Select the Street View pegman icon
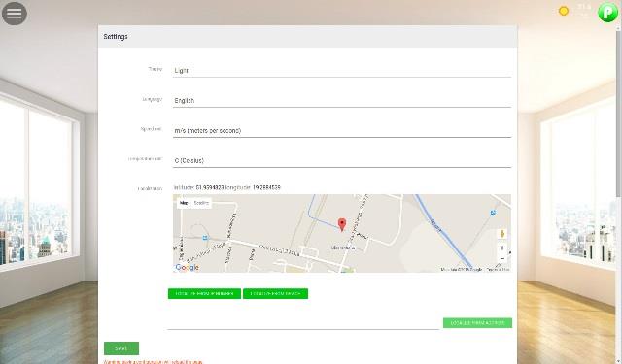Screen dimensions: 622x364 click(502, 234)
